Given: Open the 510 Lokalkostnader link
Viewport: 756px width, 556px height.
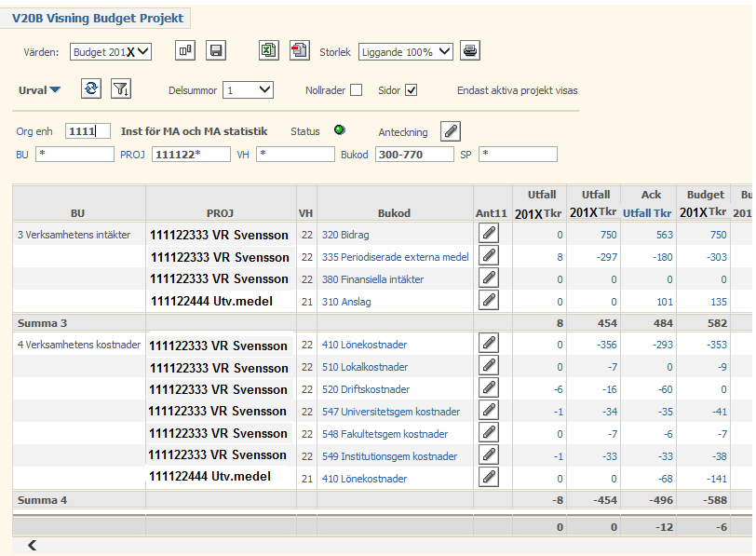Looking at the screenshot, I should click(x=365, y=367).
